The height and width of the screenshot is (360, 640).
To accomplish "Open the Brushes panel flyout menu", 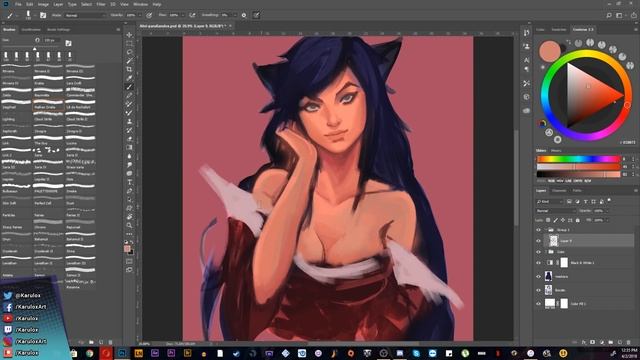I will coord(118,29).
